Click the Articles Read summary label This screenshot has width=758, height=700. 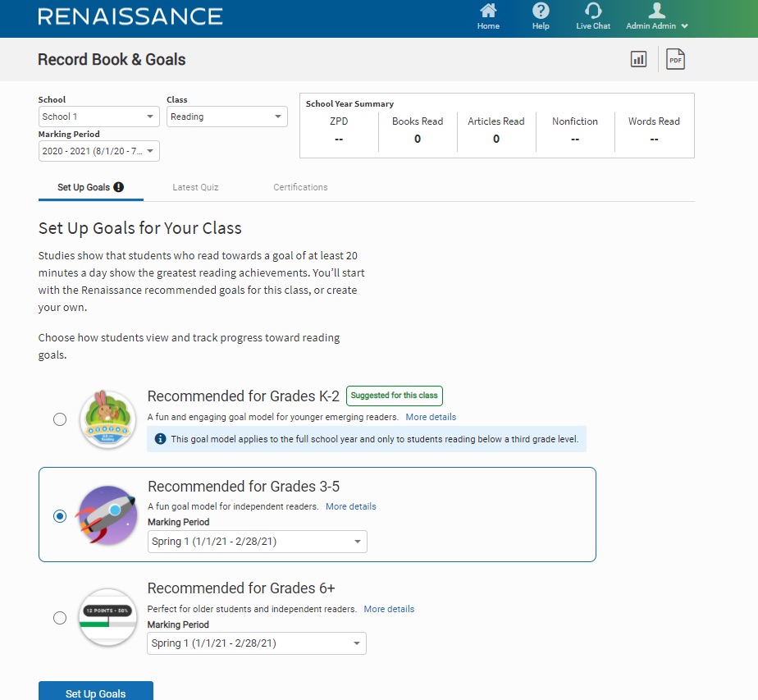[x=496, y=121]
